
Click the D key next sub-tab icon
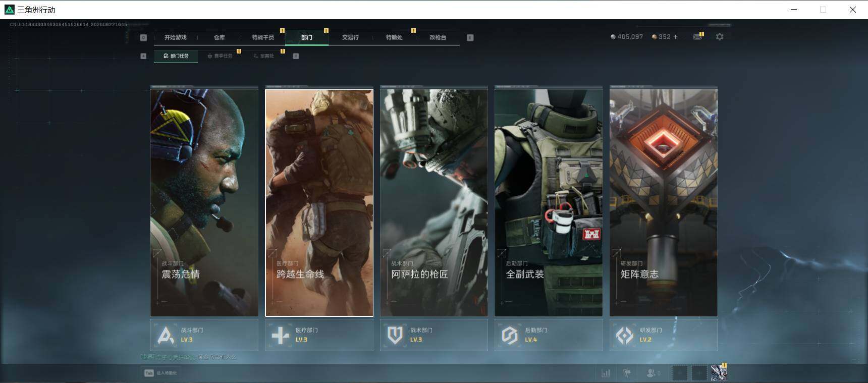click(x=296, y=56)
